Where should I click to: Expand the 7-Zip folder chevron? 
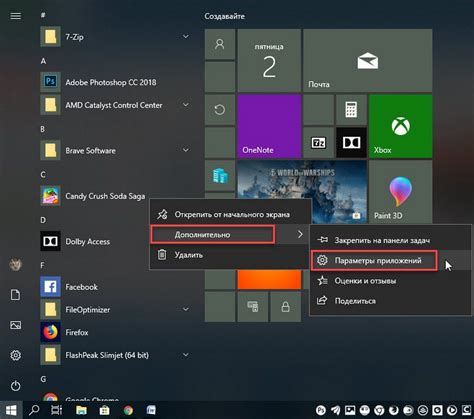coord(186,36)
